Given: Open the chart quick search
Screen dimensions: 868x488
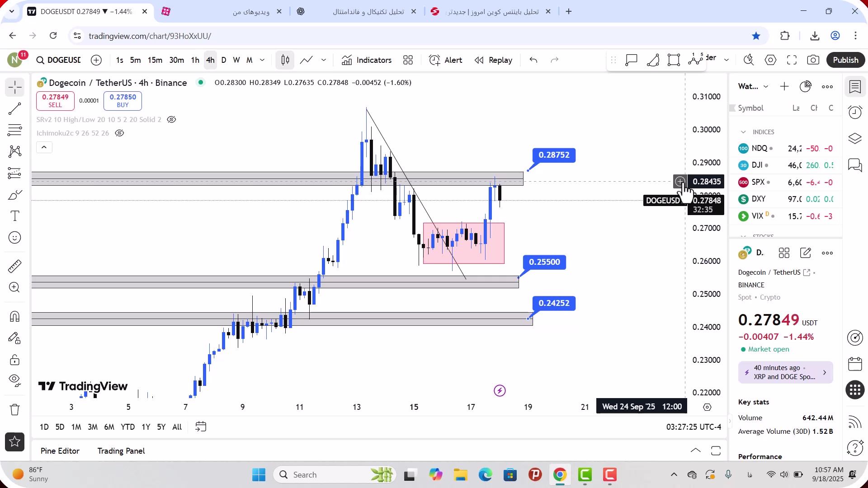Looking at the screenshot, I should click(749, 60).
